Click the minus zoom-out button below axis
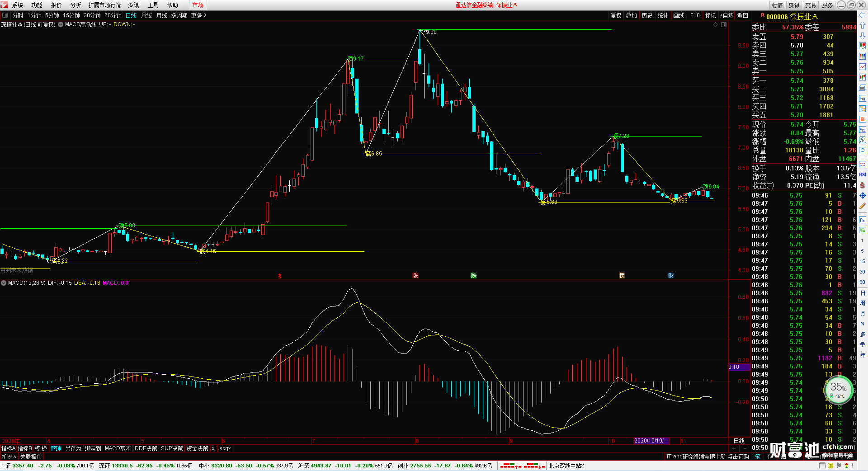Screen dimensions: 868x471 coord(745,448)
